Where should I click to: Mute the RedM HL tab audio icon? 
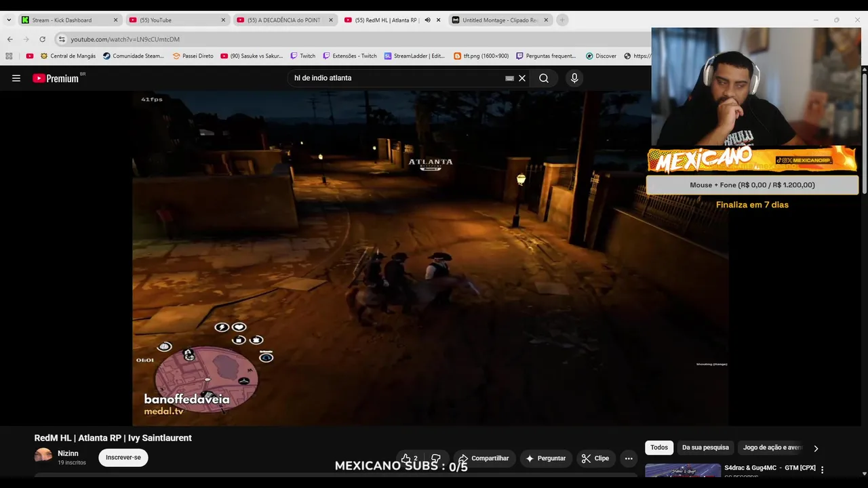click(x=427, y=20)
